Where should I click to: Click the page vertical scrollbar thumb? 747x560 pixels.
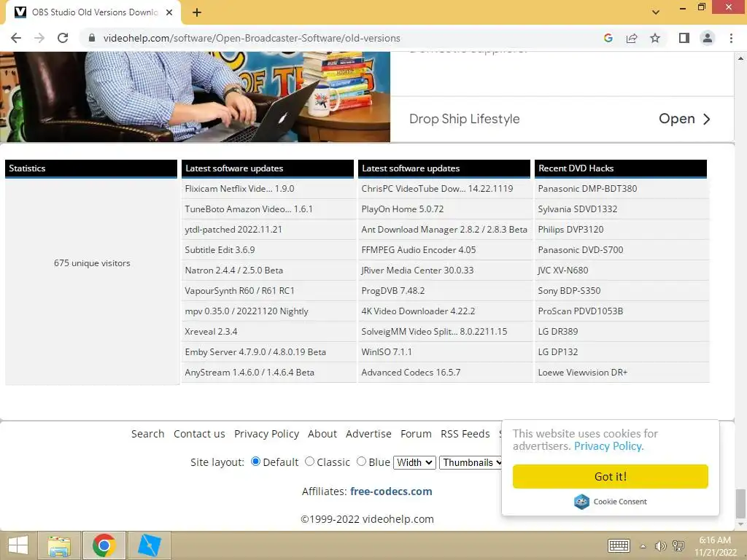click(x=740, y=503)
